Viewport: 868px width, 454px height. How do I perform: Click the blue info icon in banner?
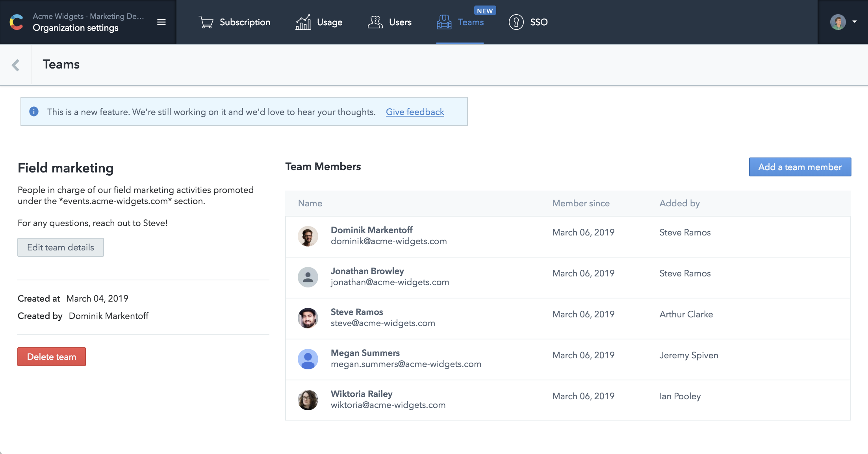tap(34, 111)
